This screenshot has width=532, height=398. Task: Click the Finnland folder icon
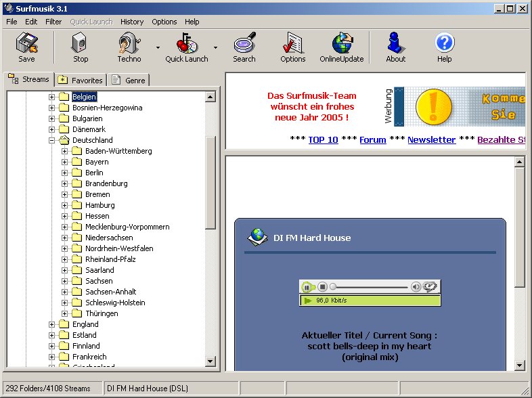(64, 346)
